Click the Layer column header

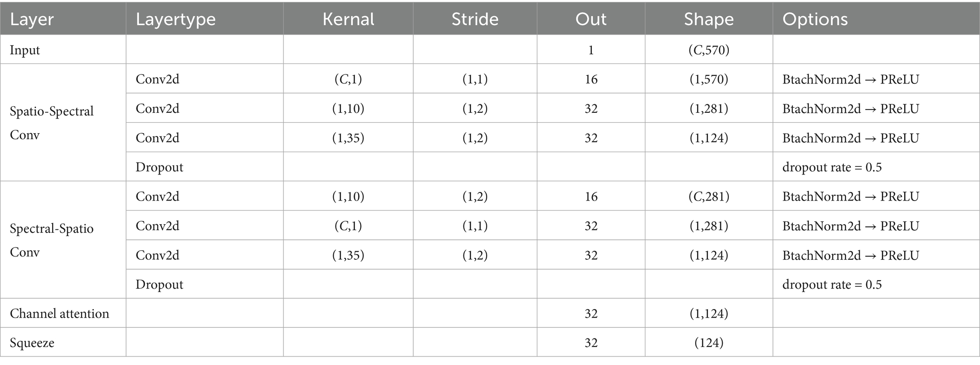coord(32,19)
